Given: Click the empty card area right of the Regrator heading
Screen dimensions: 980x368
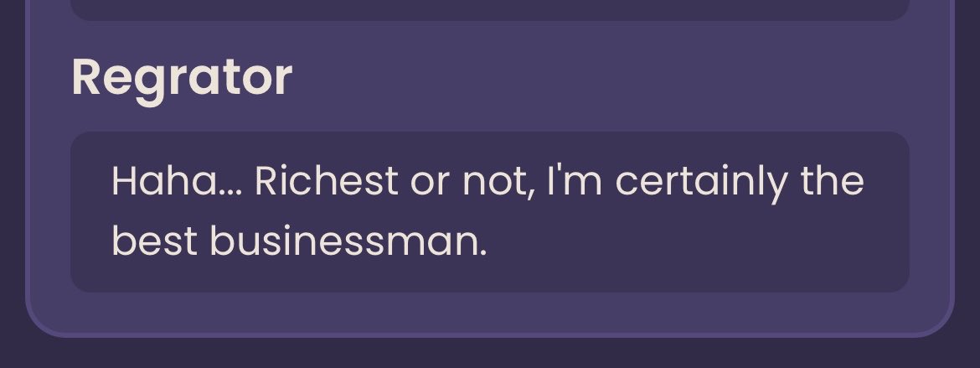Looking at the screenshot, I should coord(600,78).
